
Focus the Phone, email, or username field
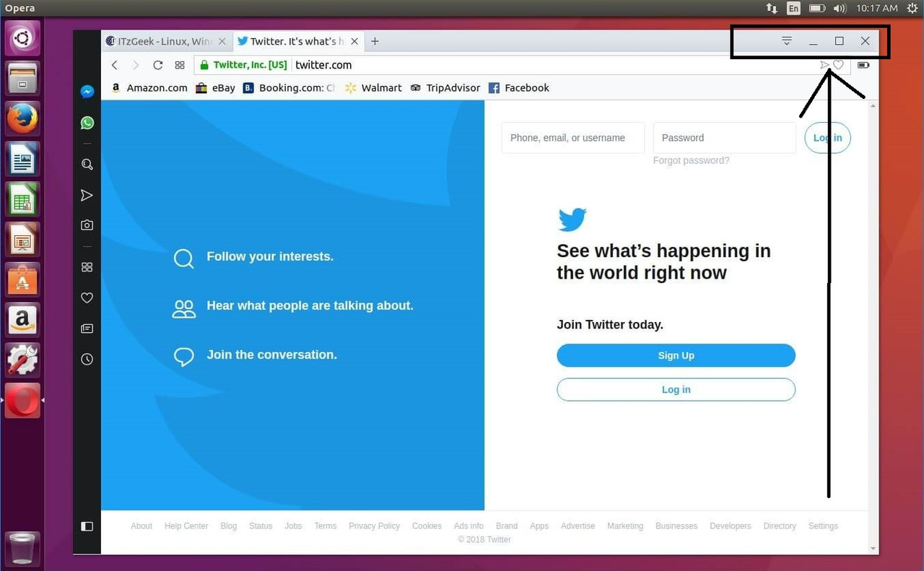pos(573,138)
